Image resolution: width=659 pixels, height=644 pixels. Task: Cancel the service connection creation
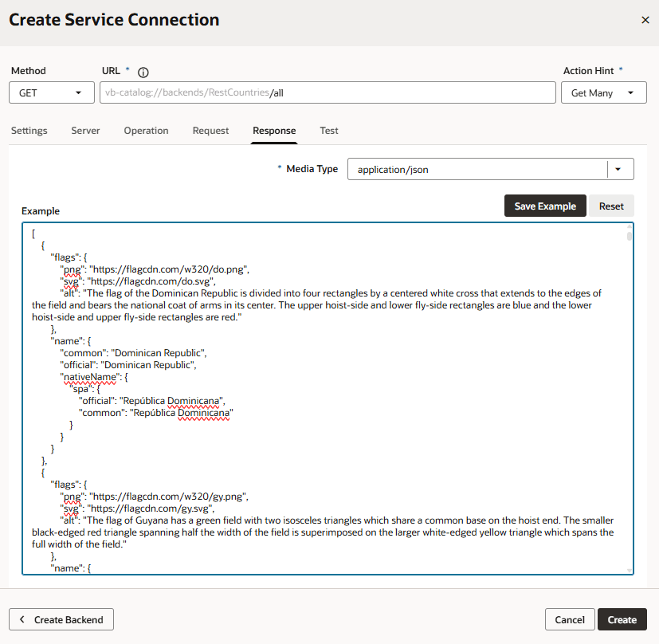570,619
